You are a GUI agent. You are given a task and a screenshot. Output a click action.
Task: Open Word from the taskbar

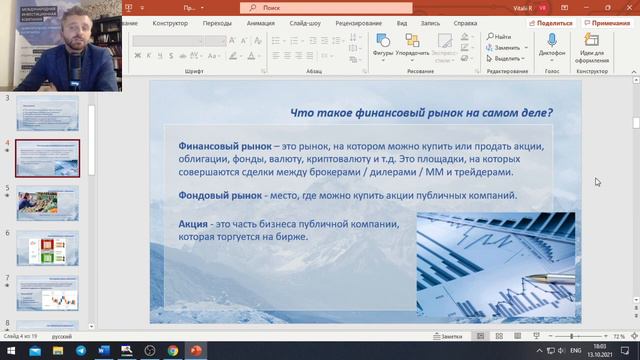pyautogui.click(x=104, y=351)
